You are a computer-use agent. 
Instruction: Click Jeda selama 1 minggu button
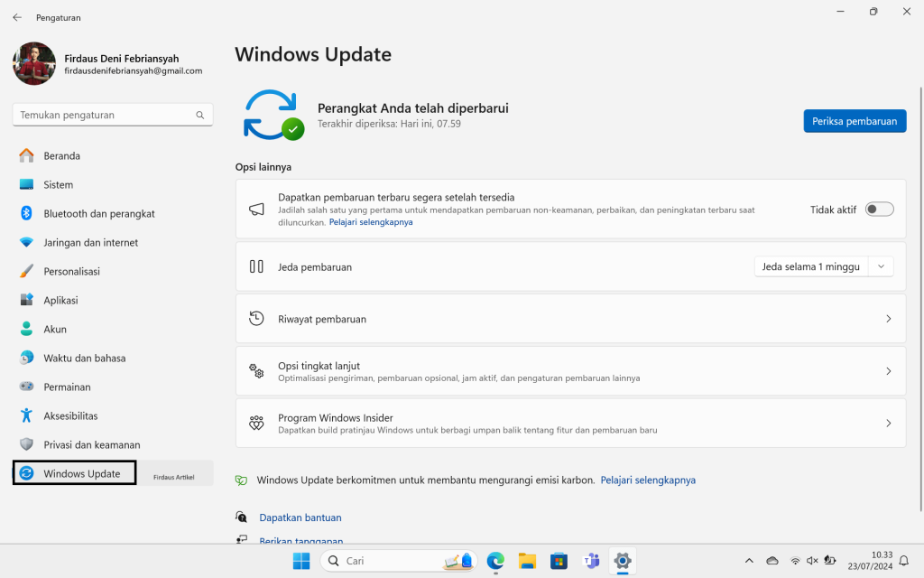(810, 266)
